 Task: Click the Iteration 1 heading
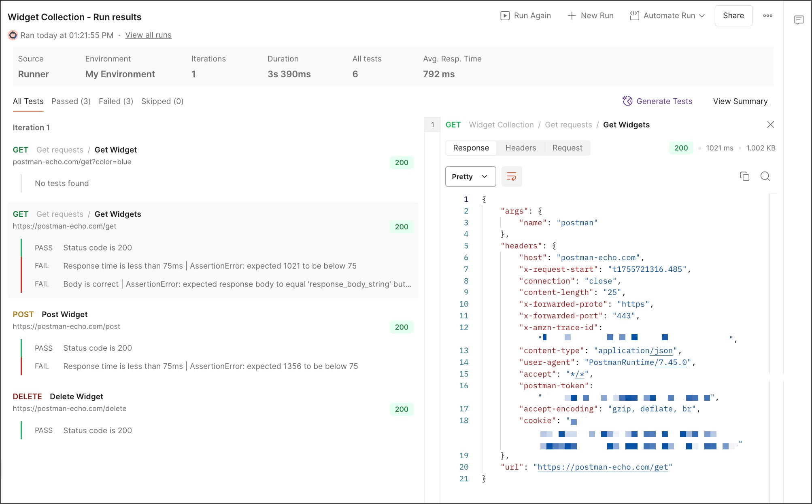(31, 127)
